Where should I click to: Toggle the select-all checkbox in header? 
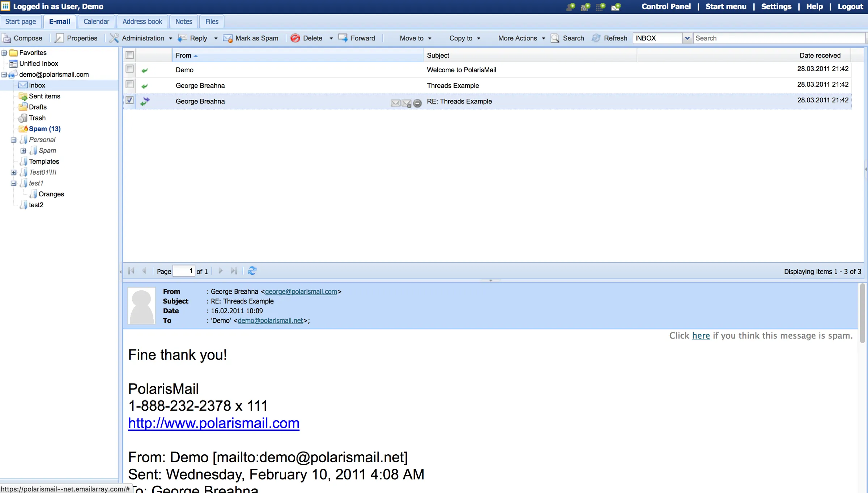coord(129,55)
